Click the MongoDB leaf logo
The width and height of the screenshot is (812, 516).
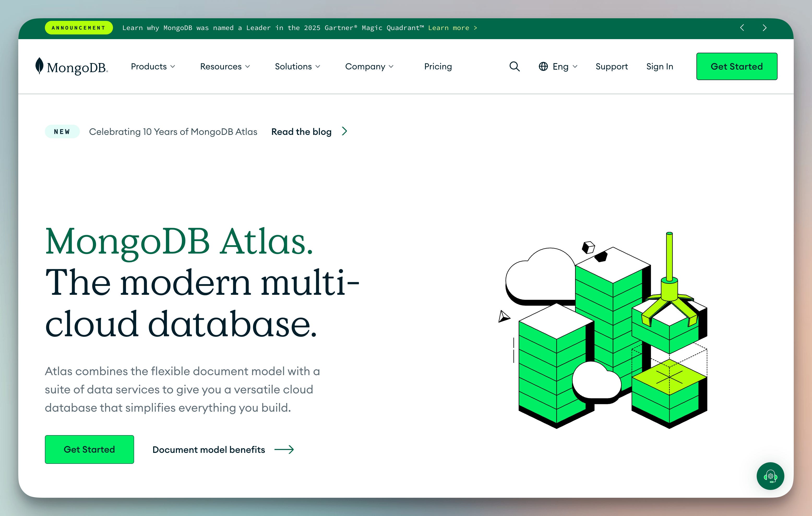click(39, 66)
